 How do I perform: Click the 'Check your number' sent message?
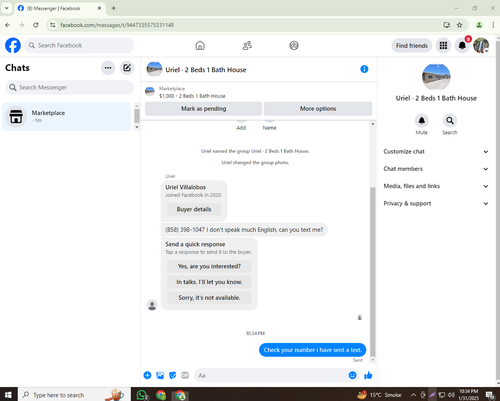[312, 350]
